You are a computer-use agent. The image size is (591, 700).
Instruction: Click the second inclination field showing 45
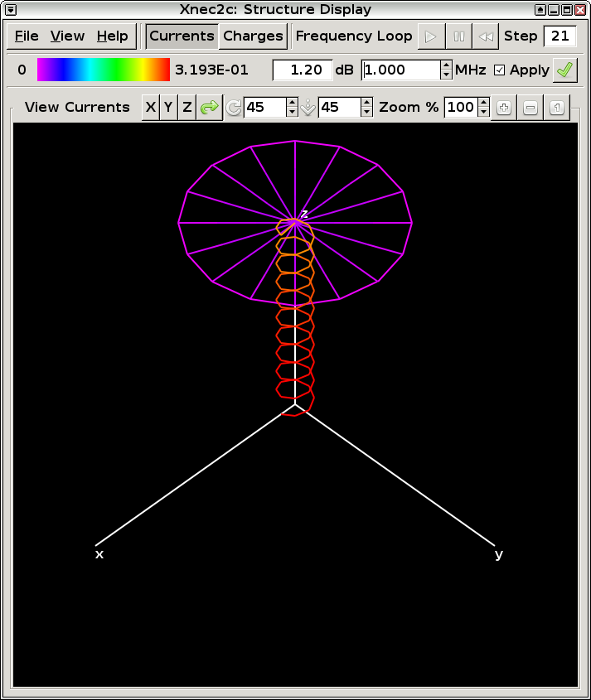pos(340,108)
